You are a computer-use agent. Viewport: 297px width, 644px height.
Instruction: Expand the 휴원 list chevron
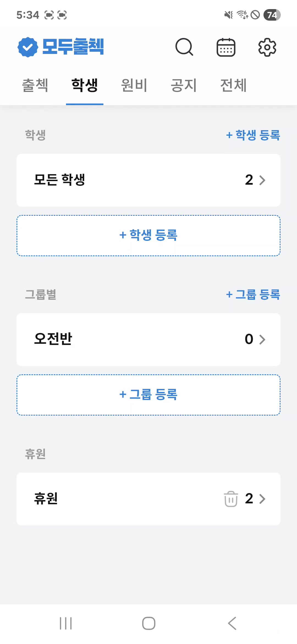tap(262, 499)
